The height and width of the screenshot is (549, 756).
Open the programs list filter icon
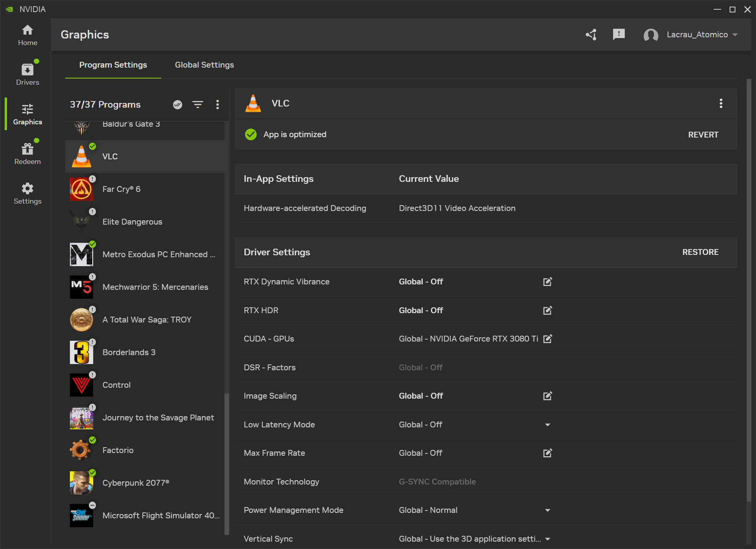(198, 105)
